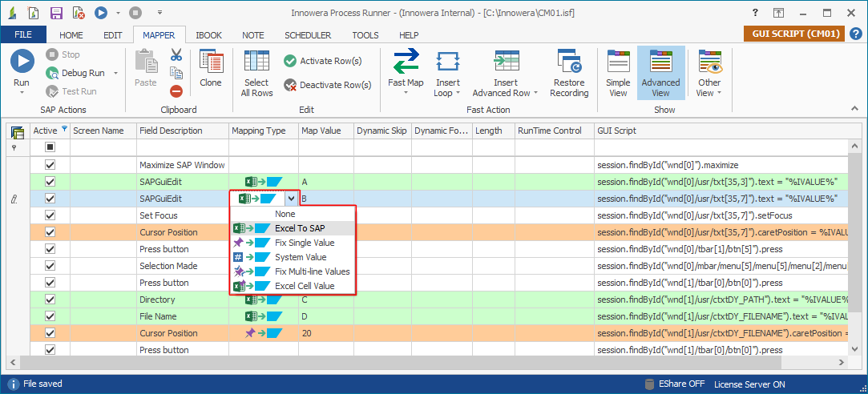Image resolution: width=868 pixels, height=394 pixels.
Task: Click the Debug Run icon
Action: click(x=52, y=73)
